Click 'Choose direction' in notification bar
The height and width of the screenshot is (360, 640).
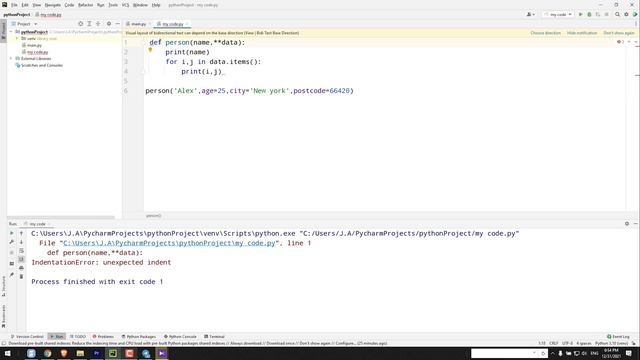pyautogui.click(x=545, y=33)
